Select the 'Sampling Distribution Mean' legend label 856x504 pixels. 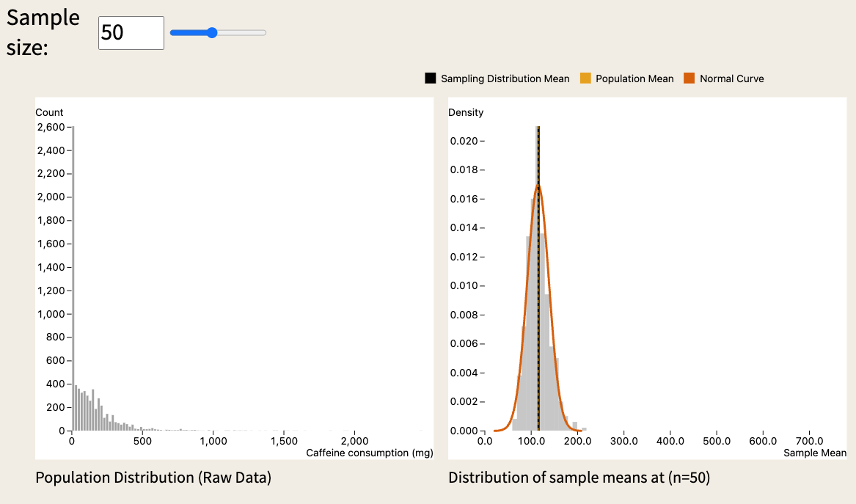coord(505,78)
